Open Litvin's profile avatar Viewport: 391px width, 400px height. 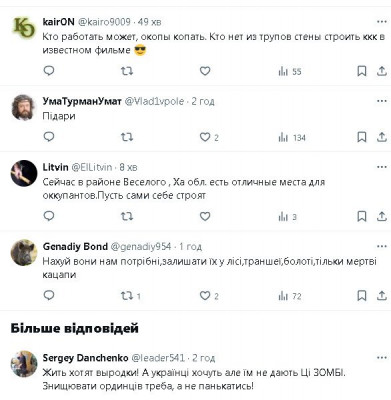tap(24, 173)
